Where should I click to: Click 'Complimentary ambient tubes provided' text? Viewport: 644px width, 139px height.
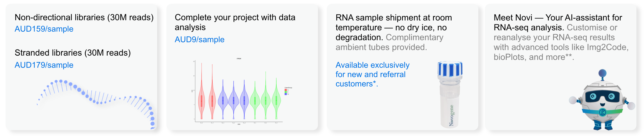point(389,42)
